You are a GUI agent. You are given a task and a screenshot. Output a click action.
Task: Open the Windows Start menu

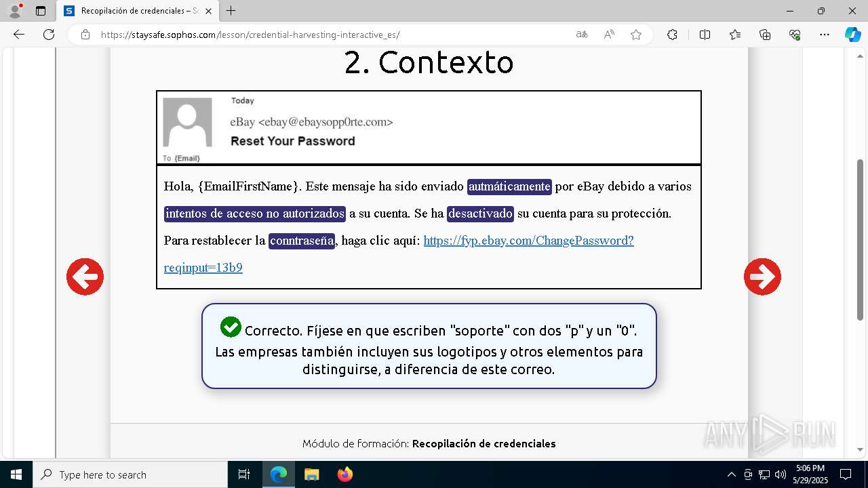16,474
